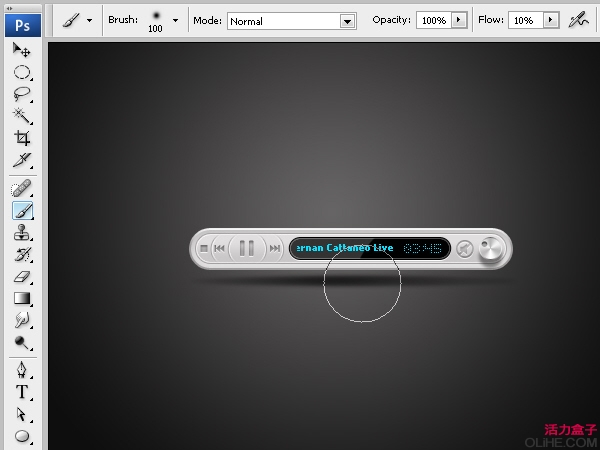Image resolution: width=600 pixels, height=450 pixels.
Task: Click the tool preset dropdown arrow
Action: click(90, 20)
